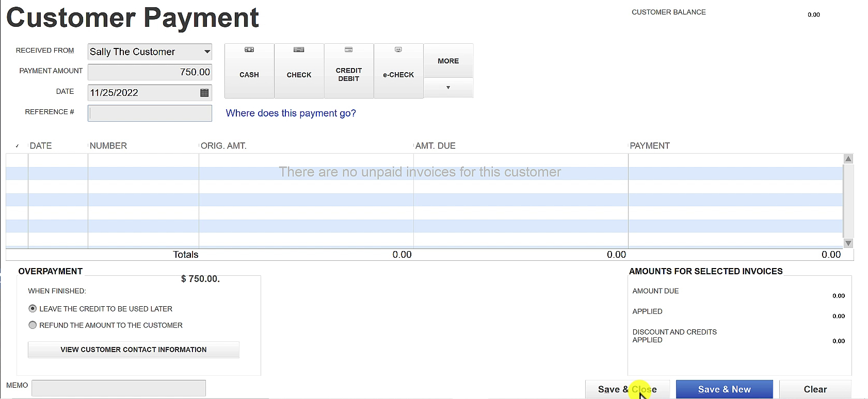The image size is (868, 399).
Task: Open the date calendar picker icon
Action: click(x=204, y=93)
